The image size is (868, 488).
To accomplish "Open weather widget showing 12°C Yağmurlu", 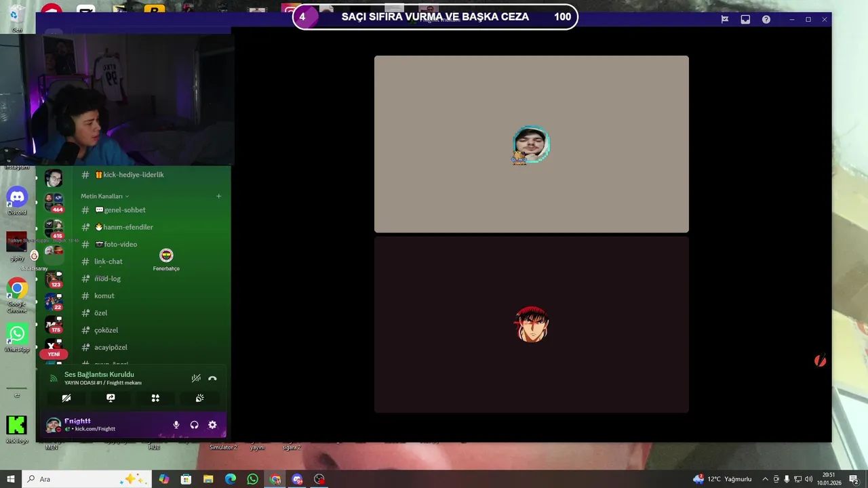I will pyautogui.click(x=722, y=479).
